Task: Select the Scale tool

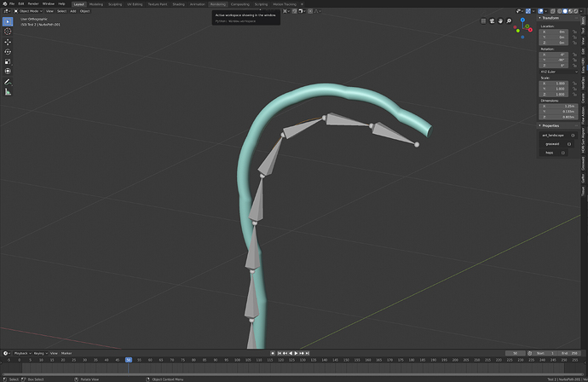Action: [8, 61]
